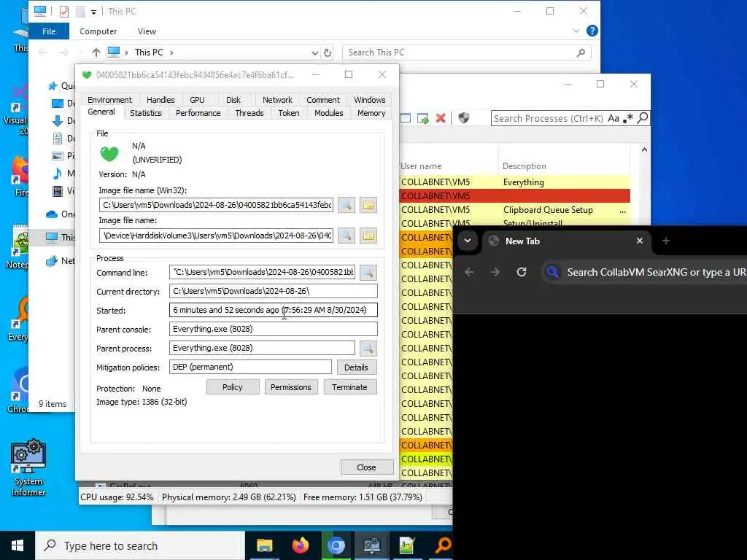Inspect the Win32 image file name magnifier icon
The width and height of the screenshot is (747, 560).
tap(347, 205)
